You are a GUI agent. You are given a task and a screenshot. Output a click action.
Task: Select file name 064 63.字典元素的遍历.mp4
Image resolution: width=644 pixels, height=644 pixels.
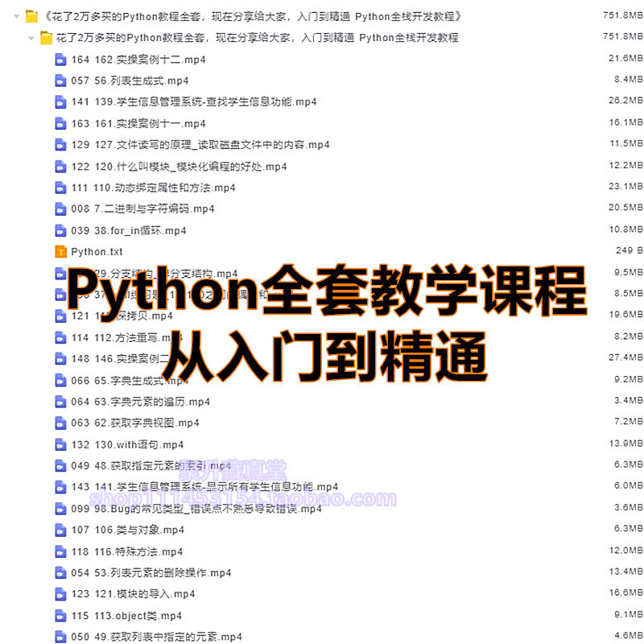tap(140, 402)
